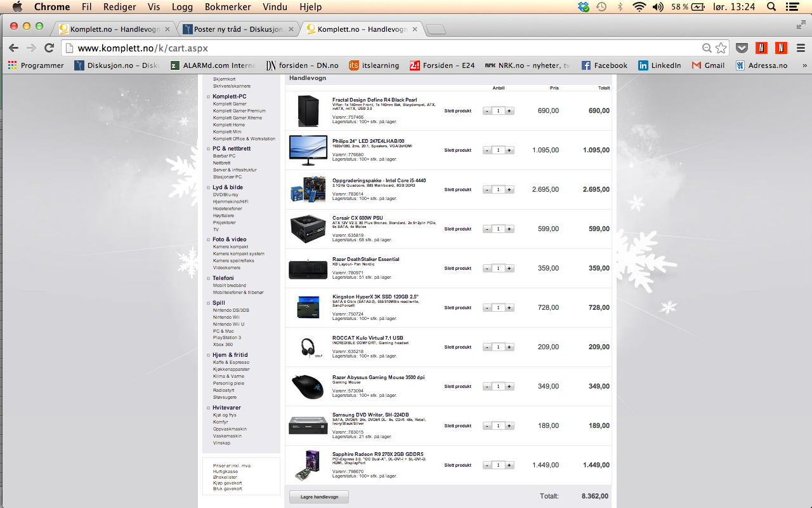The image size is (812, 508).
Task: Switch to Poster ny tråd – Diskusjon tab
Action: tap(239, 29)
